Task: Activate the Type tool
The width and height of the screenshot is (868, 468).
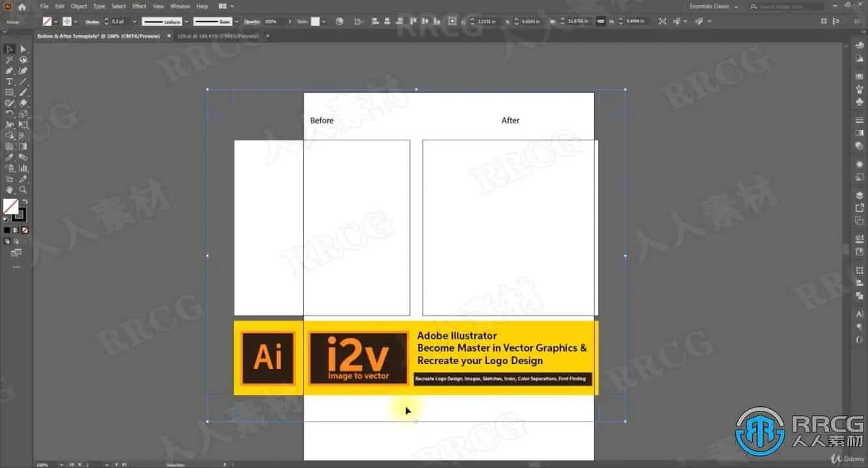Action: 10,82
